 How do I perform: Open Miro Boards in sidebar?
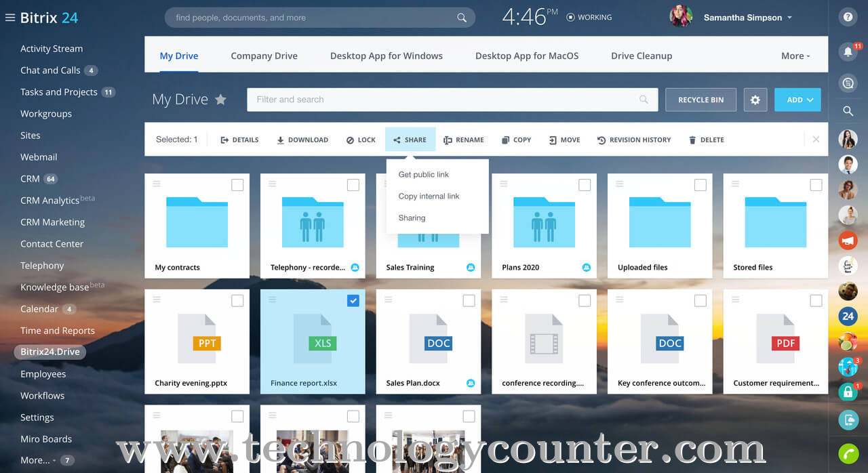46,438
